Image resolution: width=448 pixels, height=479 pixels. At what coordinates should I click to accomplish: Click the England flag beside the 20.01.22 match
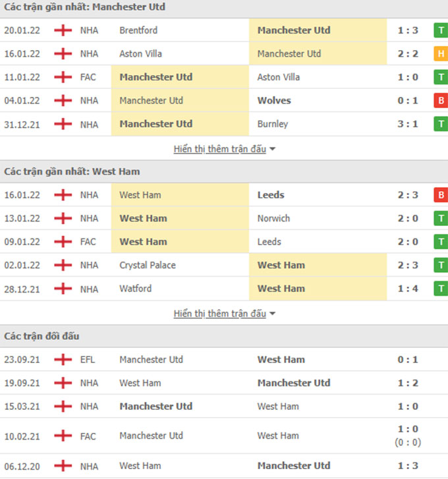tap(63, 30)
